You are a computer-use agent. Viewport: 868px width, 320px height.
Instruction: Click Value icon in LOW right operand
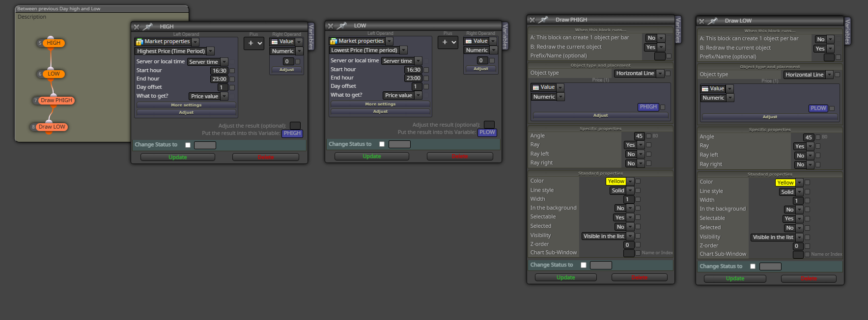pos(469,41)
